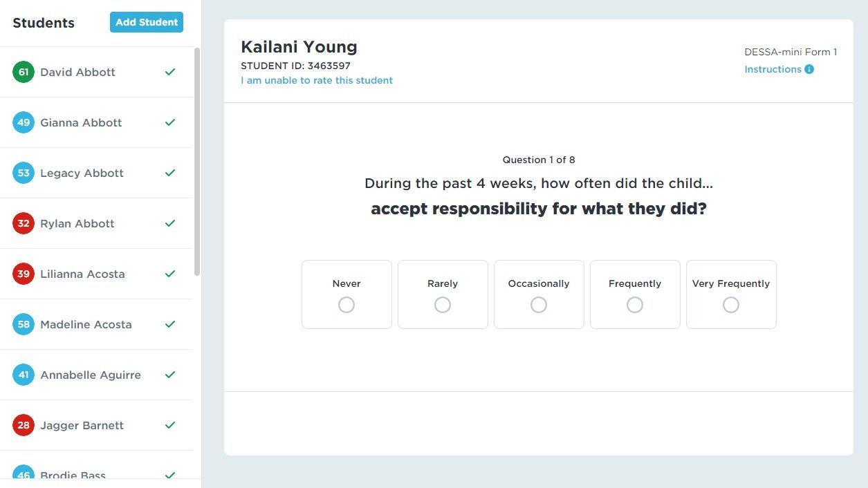Click the student list vertical scrollbar
Image resolution: width=868 pixels, height=488 pixels.
pyautogui.click(x=197, y=162)
